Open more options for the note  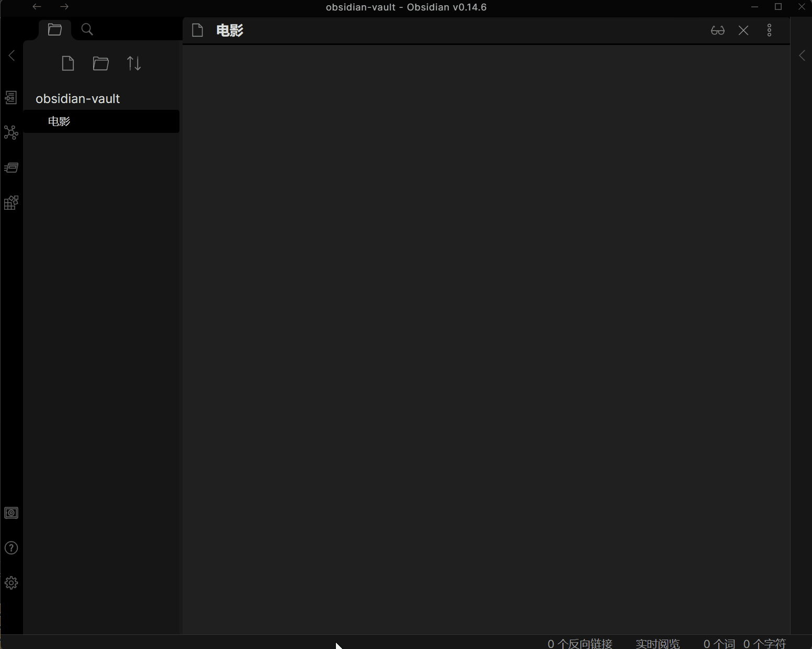click(769, 30)
